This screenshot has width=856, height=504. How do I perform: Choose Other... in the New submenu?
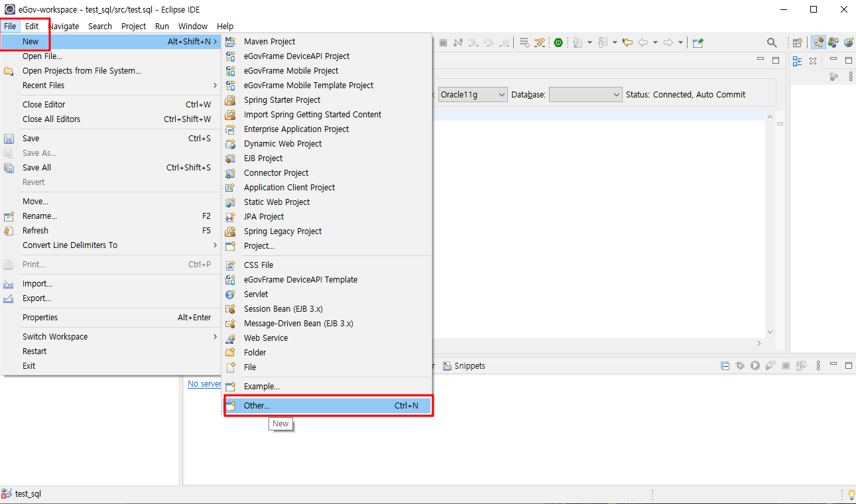328,405
